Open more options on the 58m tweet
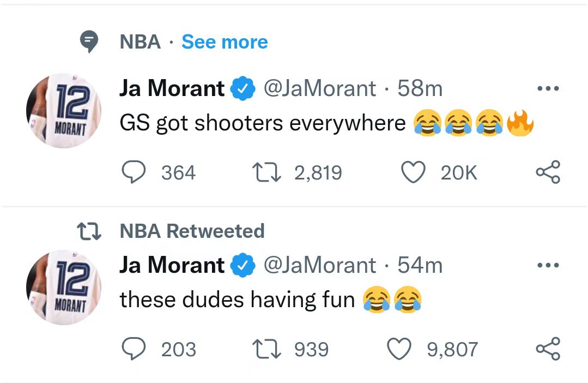The width and height of the screenshot is (588, 383). (548, 89)
